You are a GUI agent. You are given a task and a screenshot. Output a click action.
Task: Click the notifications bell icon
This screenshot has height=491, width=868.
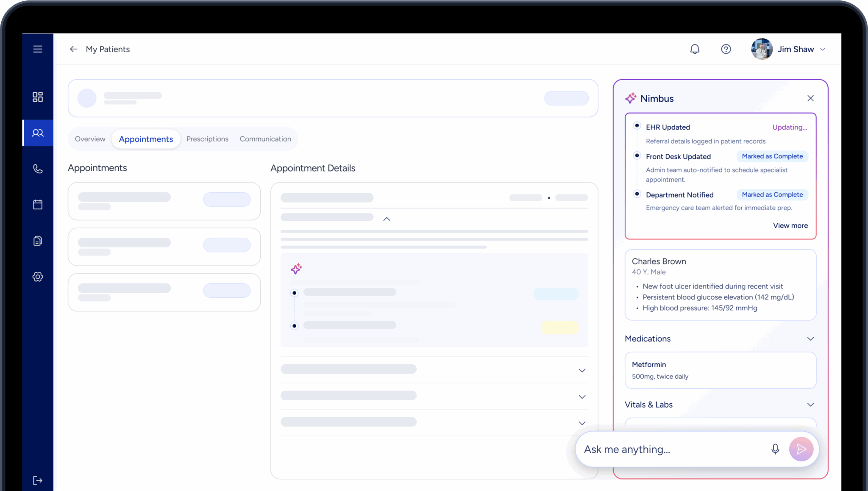coord(695,49)
